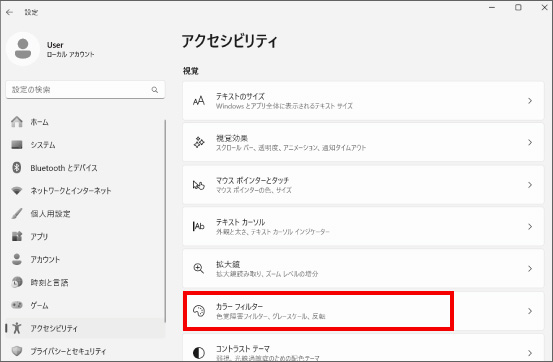Expand カラー フィルター chevron
The width and height of the screenshot is (553, 362).
pyautogui.click(x=530, y=311)
